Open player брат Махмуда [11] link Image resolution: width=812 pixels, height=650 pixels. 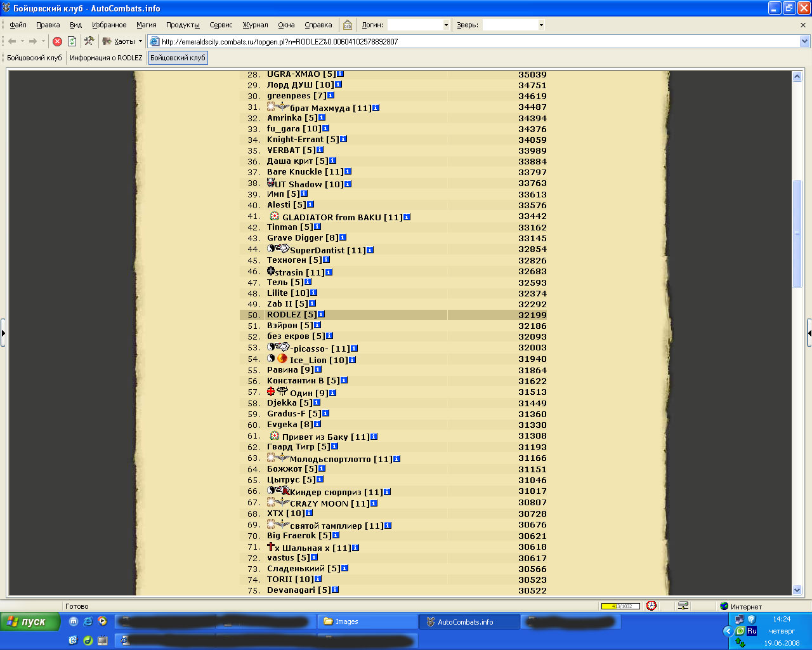[331, 108]
